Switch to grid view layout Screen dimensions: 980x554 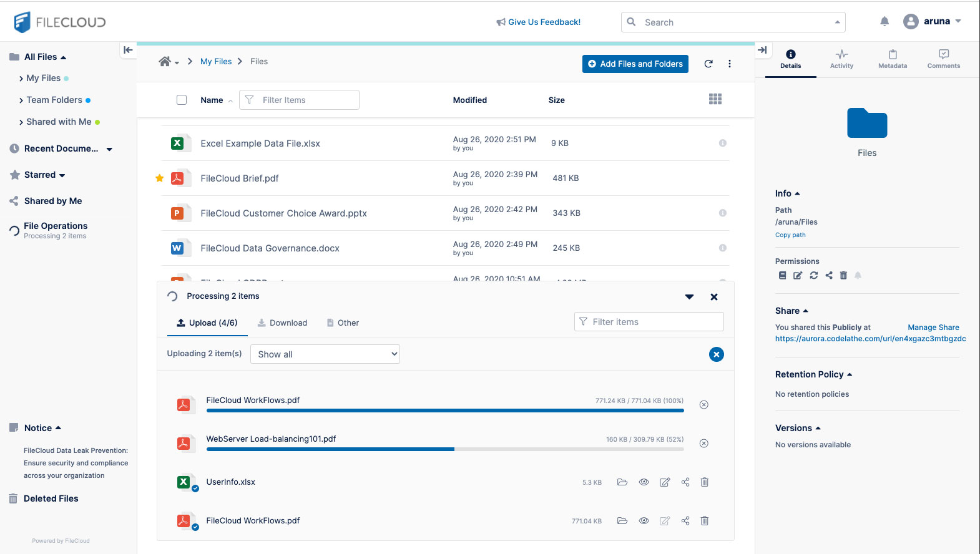click(715, 99)
